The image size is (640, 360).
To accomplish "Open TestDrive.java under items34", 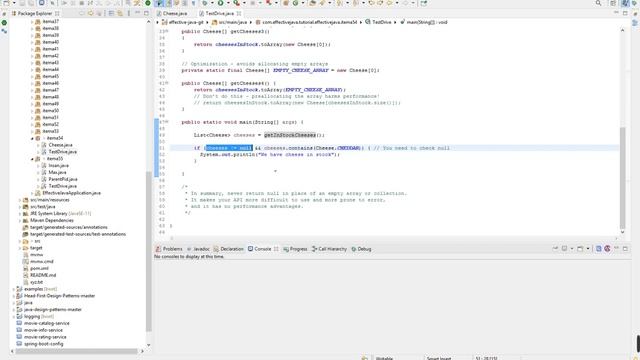I will tap(62, 152).
